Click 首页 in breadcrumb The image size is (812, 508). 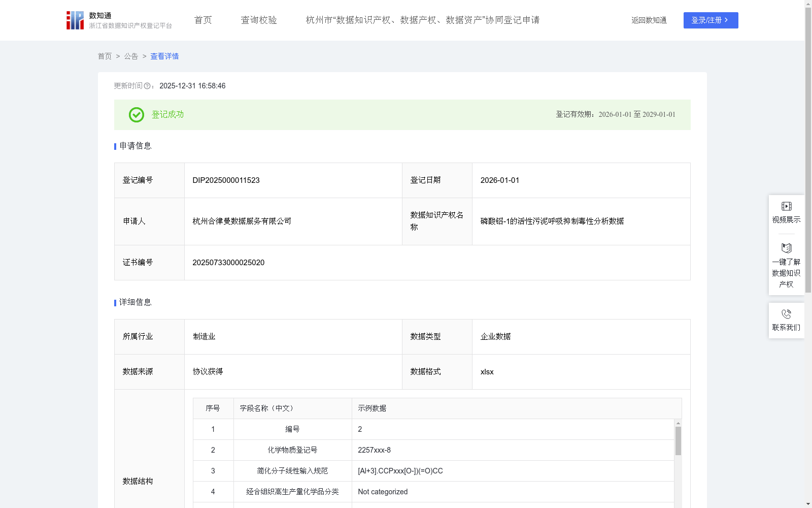coord(105,56)
